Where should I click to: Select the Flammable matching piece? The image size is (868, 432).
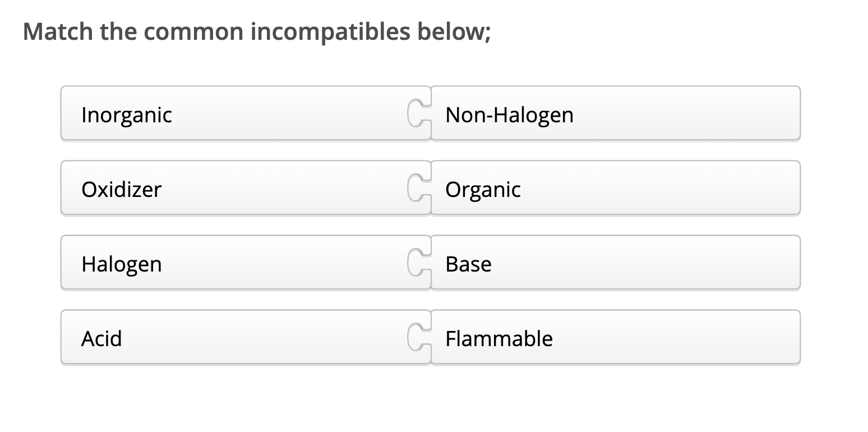(x=617, y=337)
